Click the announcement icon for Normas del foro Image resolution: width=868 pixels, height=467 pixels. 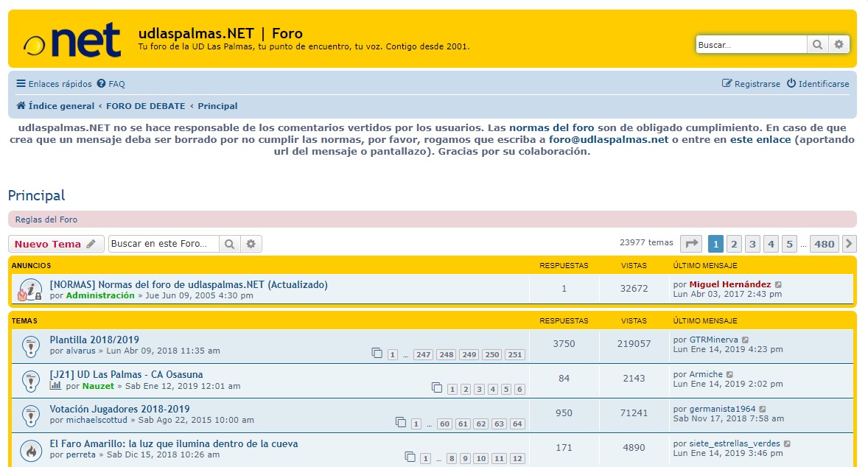(30, 289)
